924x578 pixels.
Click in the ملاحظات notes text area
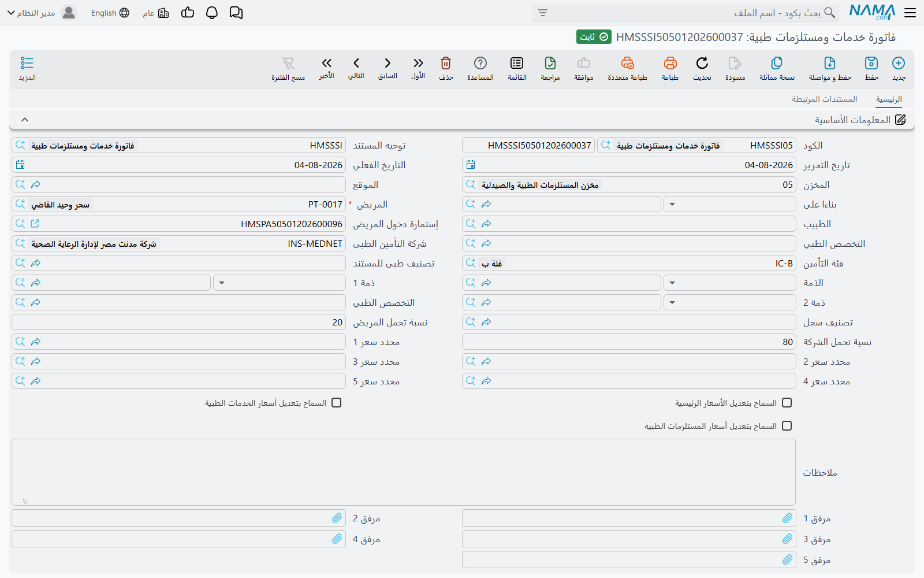404,472
